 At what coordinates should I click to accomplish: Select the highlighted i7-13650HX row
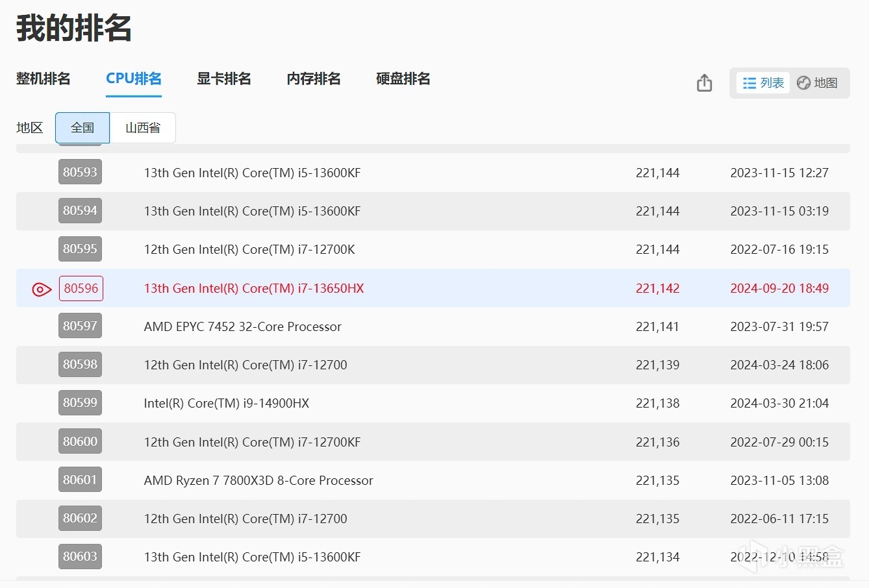point(254,288)
